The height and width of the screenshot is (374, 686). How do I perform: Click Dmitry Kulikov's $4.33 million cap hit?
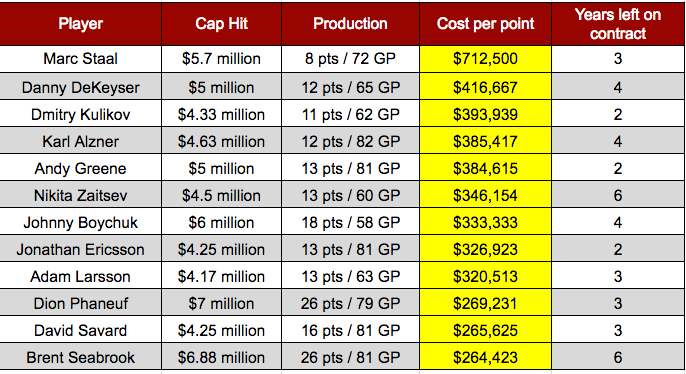pos(221,114)
